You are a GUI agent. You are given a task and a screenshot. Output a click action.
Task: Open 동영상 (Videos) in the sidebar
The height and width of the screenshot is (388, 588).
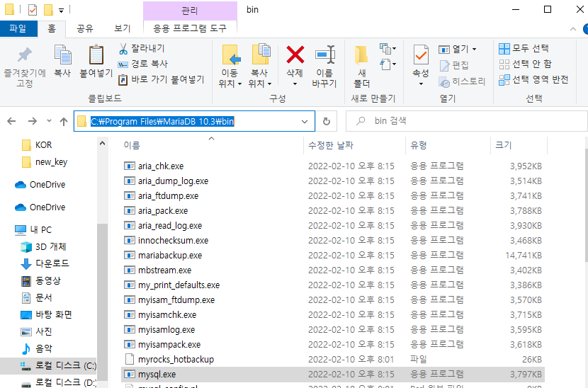(x=40, y=280)
